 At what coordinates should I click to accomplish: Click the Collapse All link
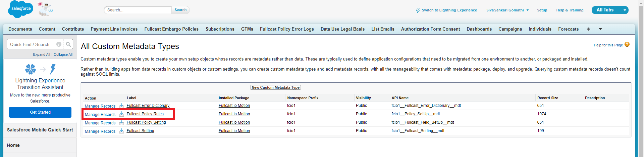(x=63, y=54)
